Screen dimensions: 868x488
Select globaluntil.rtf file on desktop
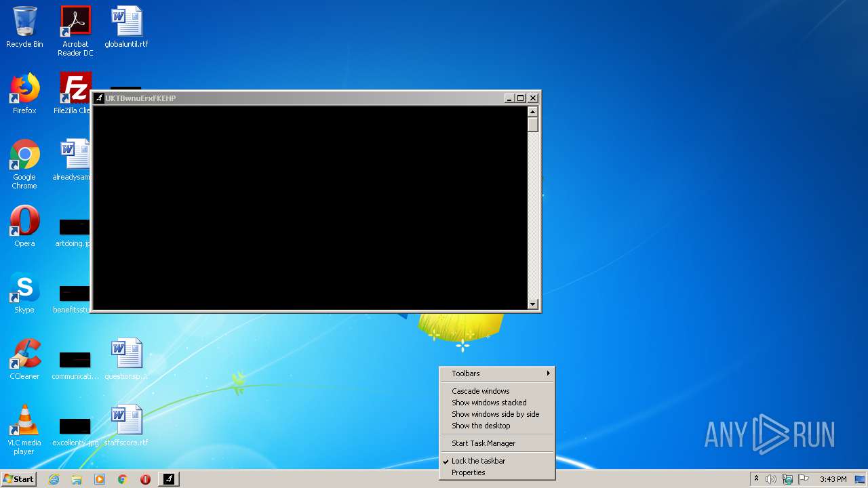pyautogui.click(x=126, y=27)
